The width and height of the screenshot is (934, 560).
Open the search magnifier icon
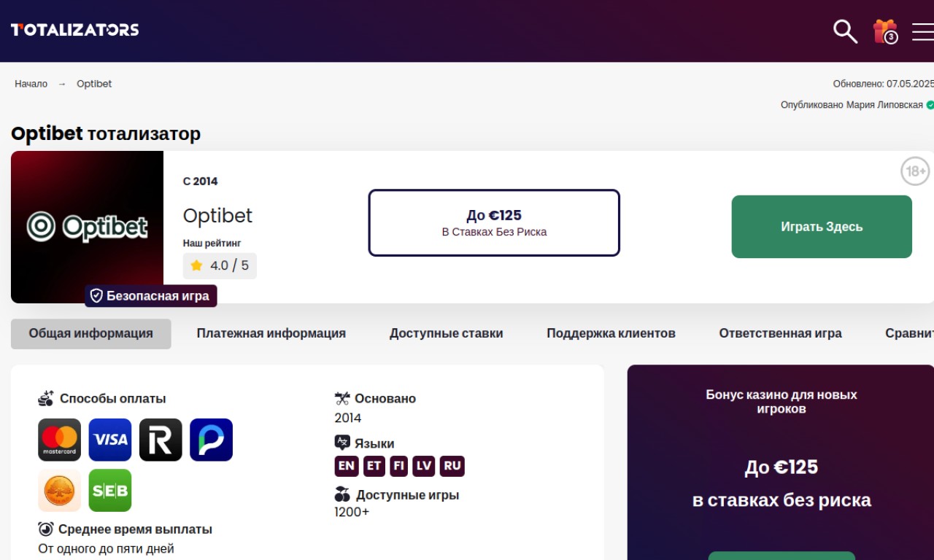coord(845,31)
